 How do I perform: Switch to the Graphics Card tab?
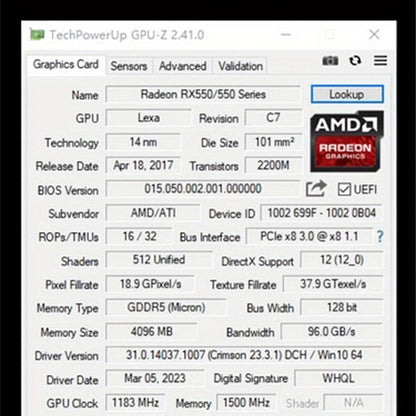66,64
